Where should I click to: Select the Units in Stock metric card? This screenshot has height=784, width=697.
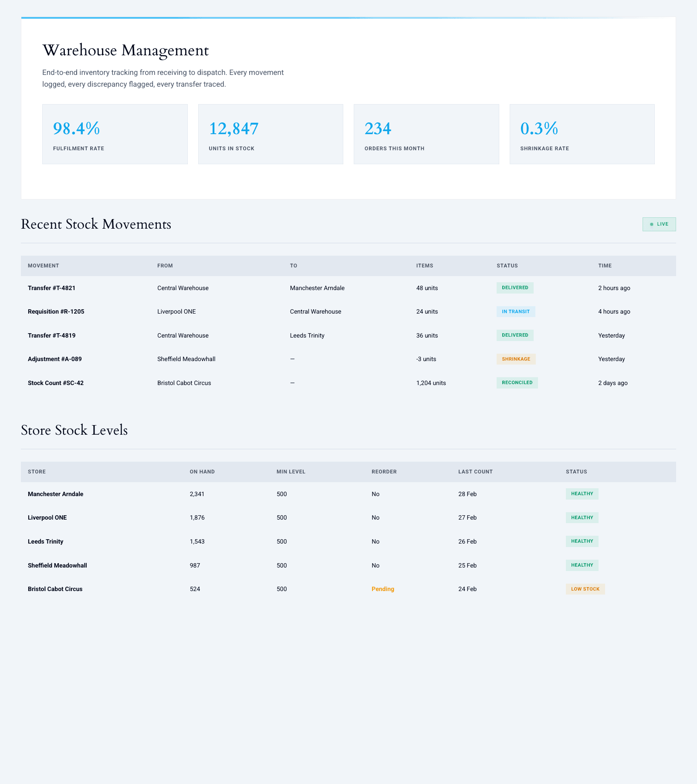coord(271,133)
